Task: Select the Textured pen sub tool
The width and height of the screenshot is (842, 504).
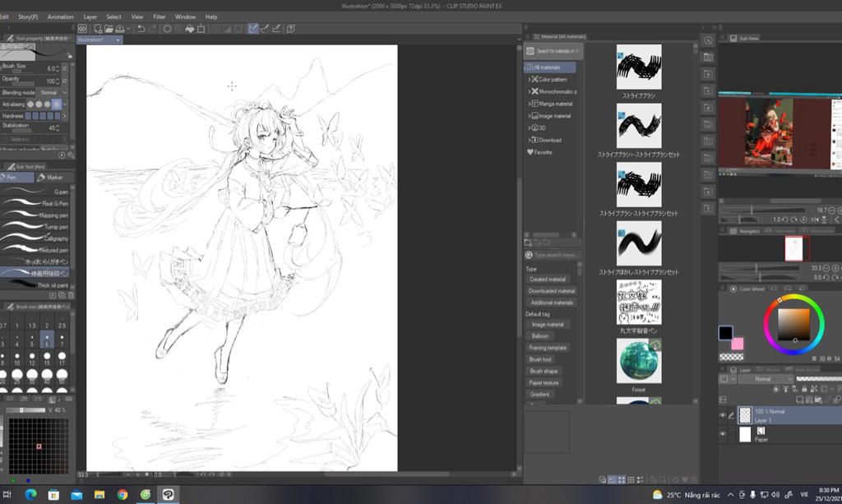Action: (35, 250)
